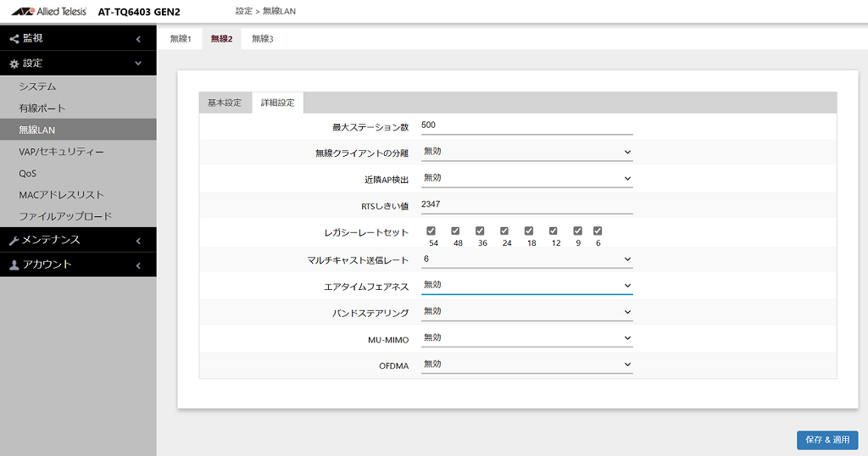This screenshot has width=868, height=456.
Task: Click the 設定 > 無線LAN breadcrumb
Action: pyautogui.click(x=265, y=11)
